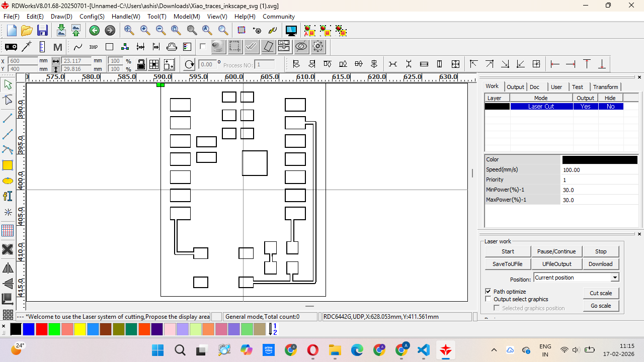Select the text tool
644x362 pixels.
pos(8,196)
